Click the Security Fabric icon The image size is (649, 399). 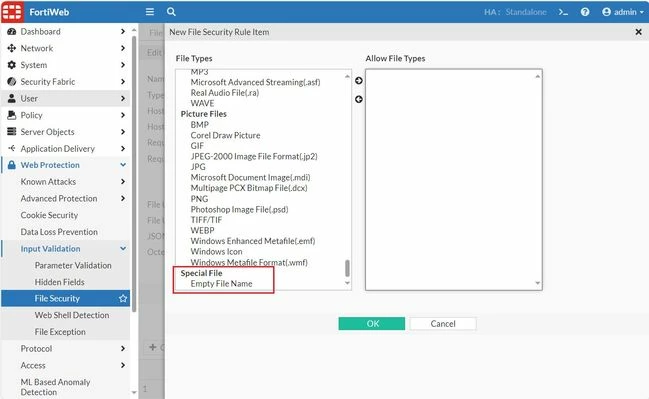point(12,82)
